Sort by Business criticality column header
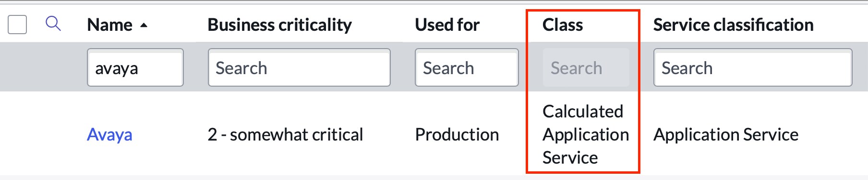 (280, 25)
